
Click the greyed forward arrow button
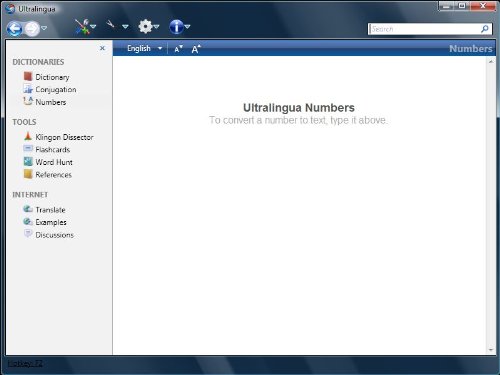tap(32, 29)
